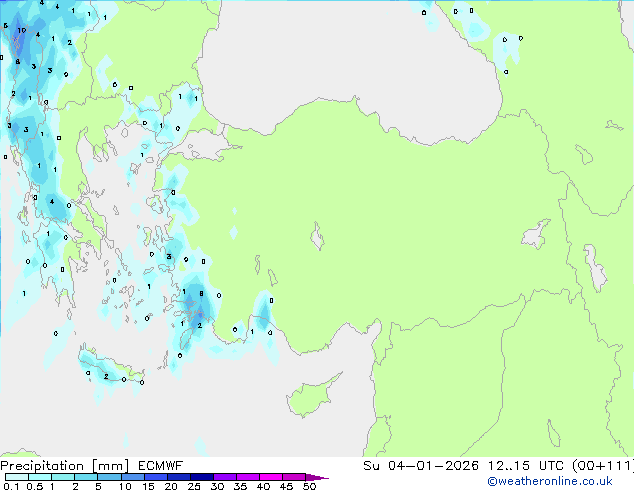The width and height of the screenshot is (634, 490).
Task: Select the legend swatch between 5 and 10
Action: pos(109,477)
